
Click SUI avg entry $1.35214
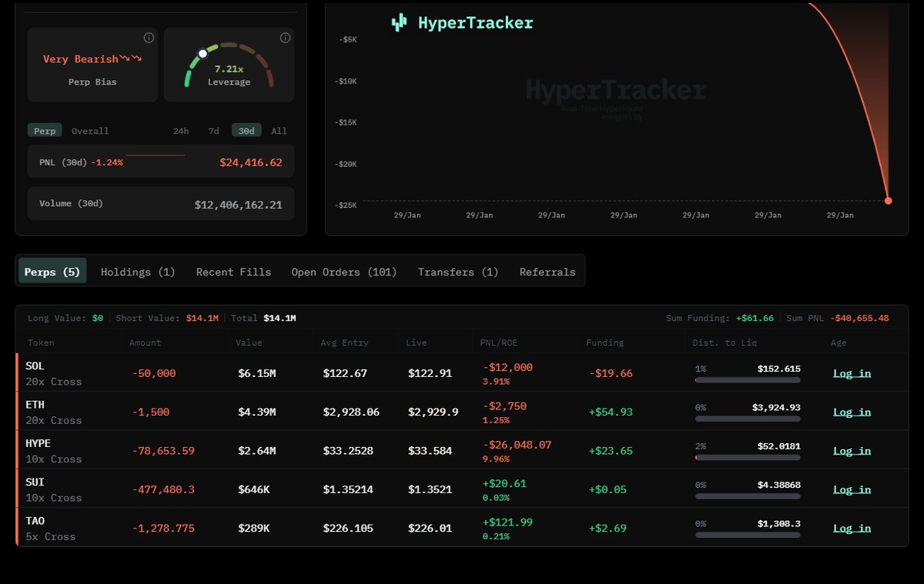[348, 489]
